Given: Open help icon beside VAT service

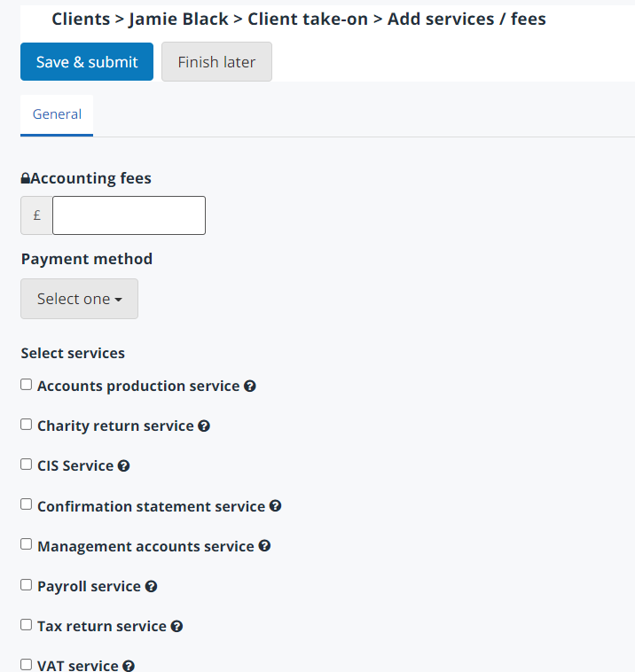Looking at the screenshot, I should (x=129, y=666).
